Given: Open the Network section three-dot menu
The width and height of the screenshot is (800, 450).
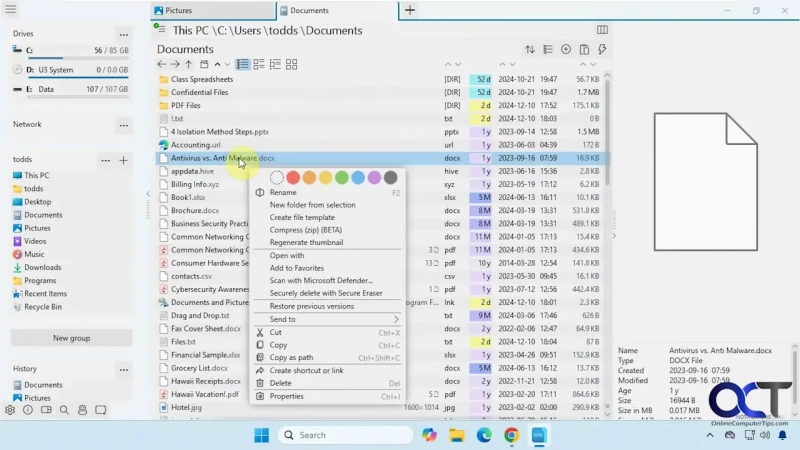Looking at the screenshot, I should [123, 125].
